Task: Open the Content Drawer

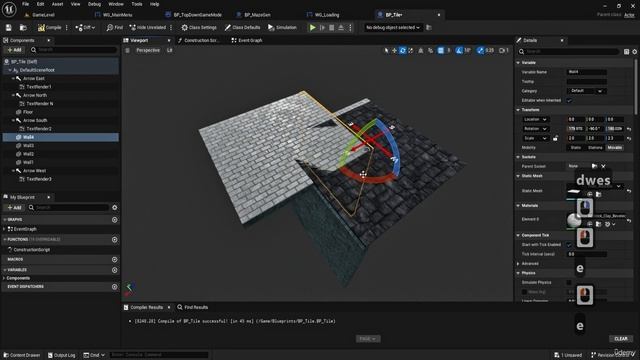Action: 21,355
